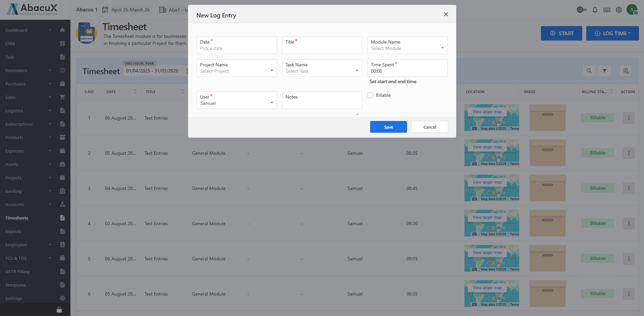Click the lock icon at sidebar bottom
This screenshot has height=316, width=644.
click(59, 310)
